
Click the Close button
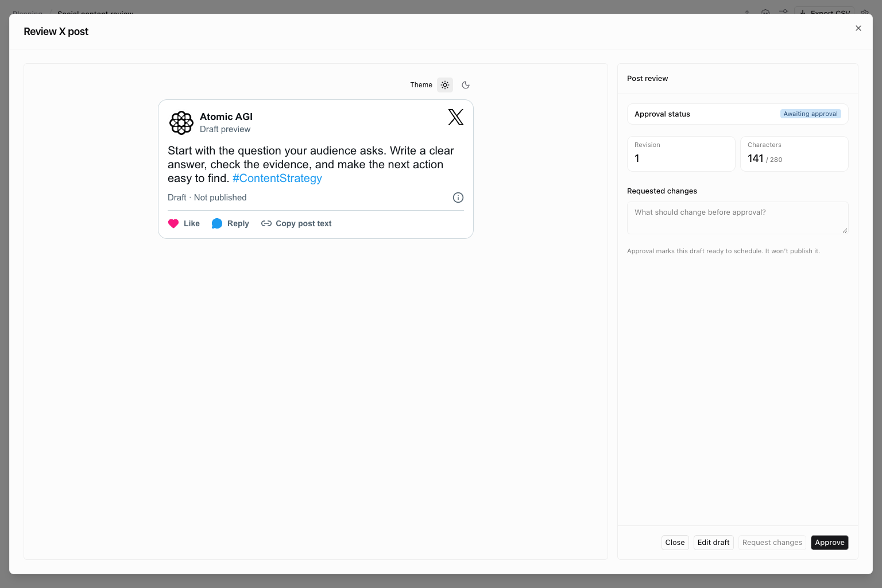point(675,543)
